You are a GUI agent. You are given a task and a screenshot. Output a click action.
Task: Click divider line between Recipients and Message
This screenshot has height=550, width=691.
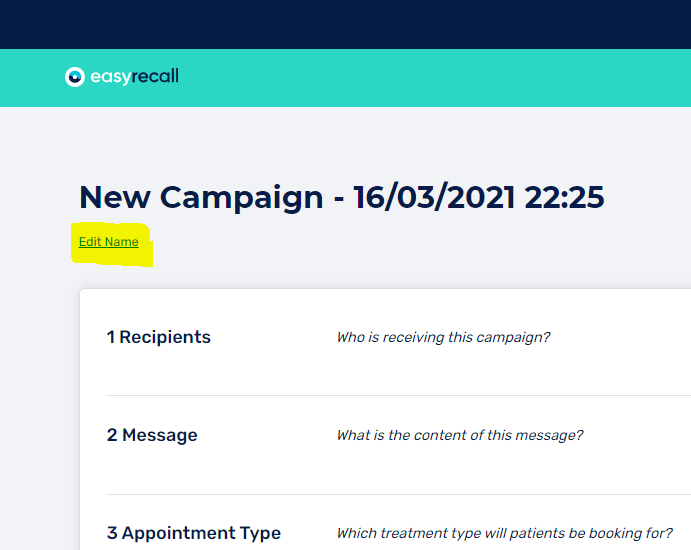pos(398,395)
